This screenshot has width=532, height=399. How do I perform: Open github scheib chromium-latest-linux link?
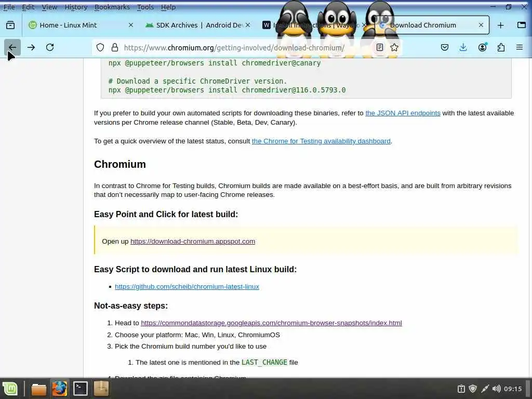click(x=187, y=287)
